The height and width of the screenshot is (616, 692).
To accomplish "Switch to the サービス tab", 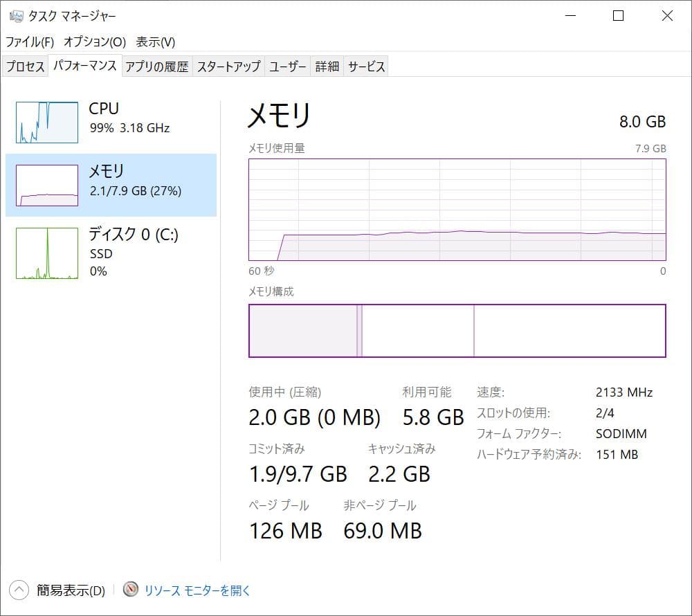I will pos(366,65).
